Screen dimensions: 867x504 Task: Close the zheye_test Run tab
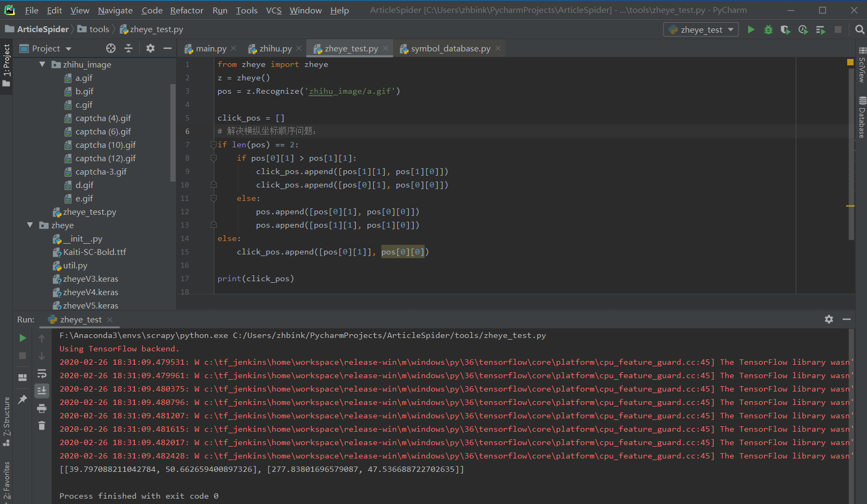[x=110, y=319]
